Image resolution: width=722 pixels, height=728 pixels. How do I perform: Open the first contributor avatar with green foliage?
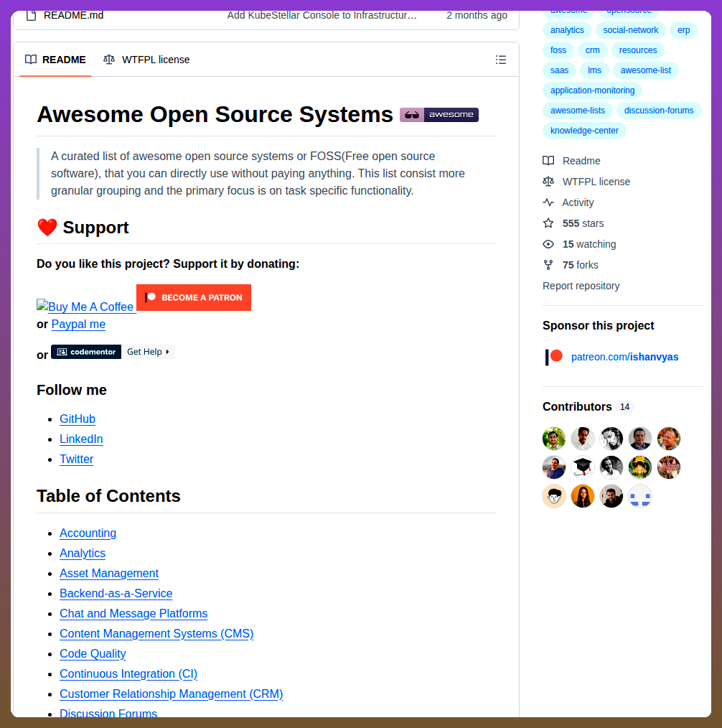pyautogui.click(x=554, y=439)
